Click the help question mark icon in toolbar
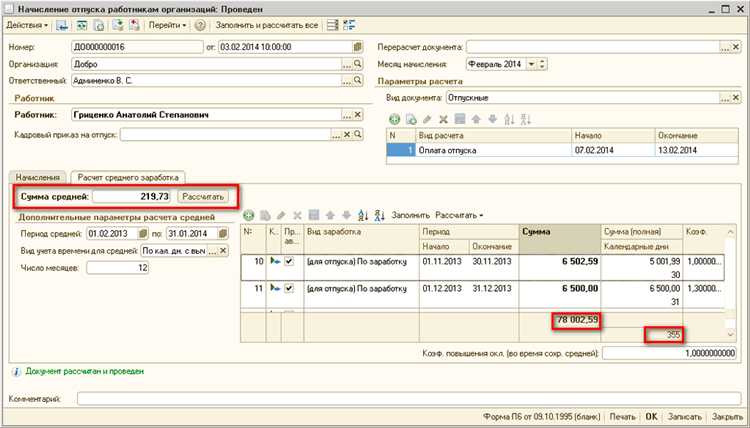This screenshot has height=428, width=750. pos(200,23)
